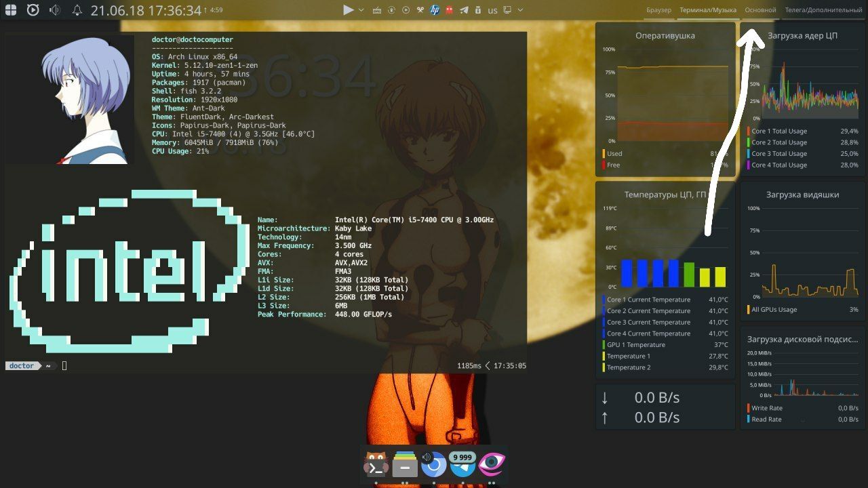Open the clock-shaped icon in the top panel
This screenshot has height=488, width=868.
(x=33, y=10)
